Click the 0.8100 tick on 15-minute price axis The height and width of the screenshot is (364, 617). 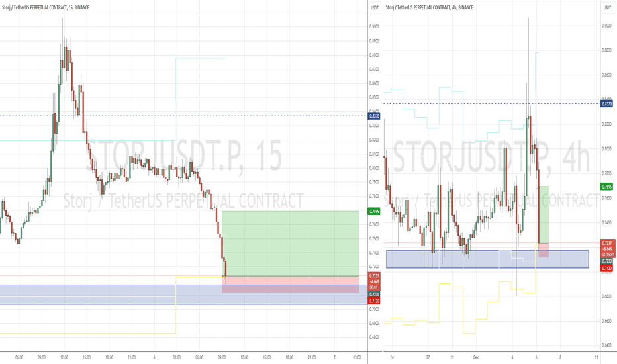(374, 154)
